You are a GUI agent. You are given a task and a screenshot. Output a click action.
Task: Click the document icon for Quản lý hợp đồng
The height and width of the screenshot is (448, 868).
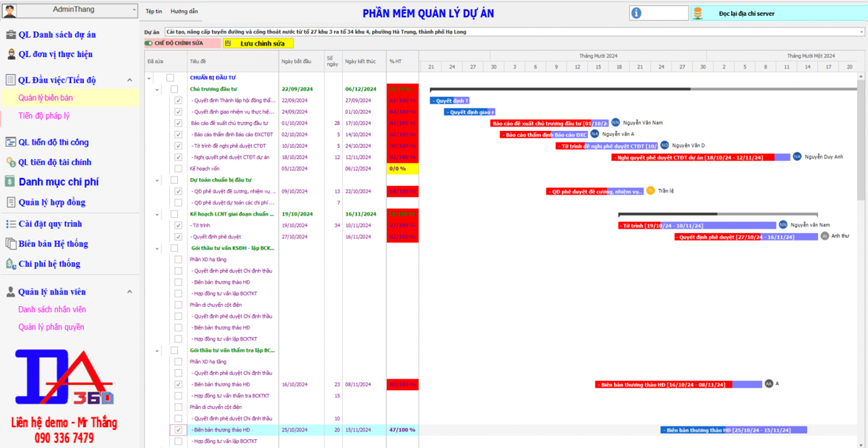11,203
